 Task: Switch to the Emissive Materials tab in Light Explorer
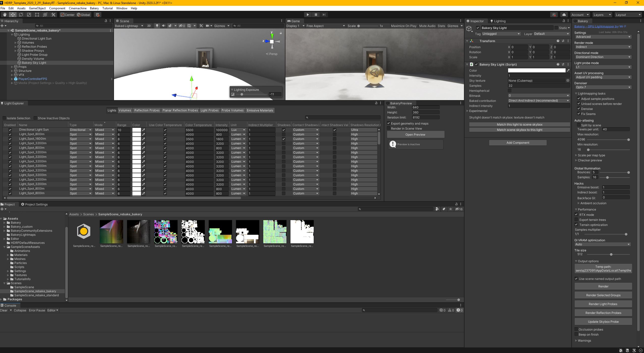(260, 110)
